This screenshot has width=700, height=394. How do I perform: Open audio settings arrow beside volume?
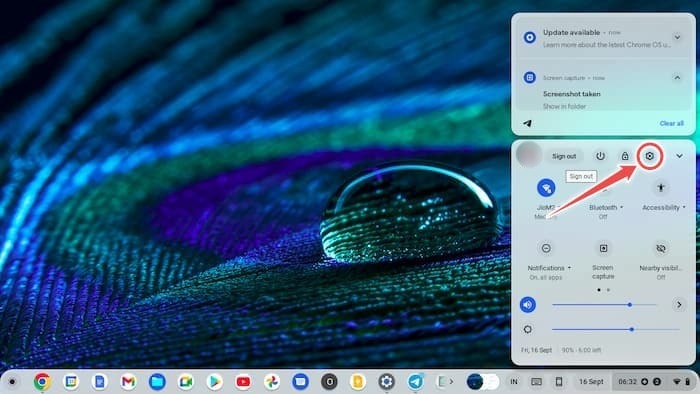point(679,305)
